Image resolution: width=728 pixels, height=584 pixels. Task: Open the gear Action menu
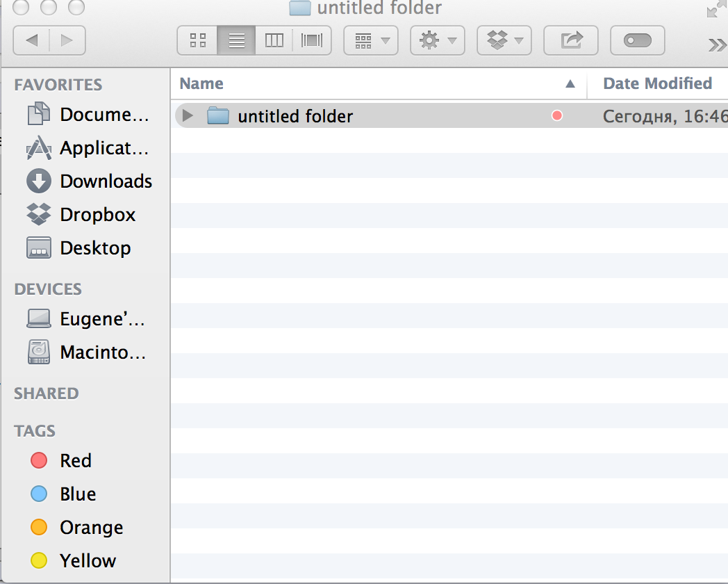point(438,40)
